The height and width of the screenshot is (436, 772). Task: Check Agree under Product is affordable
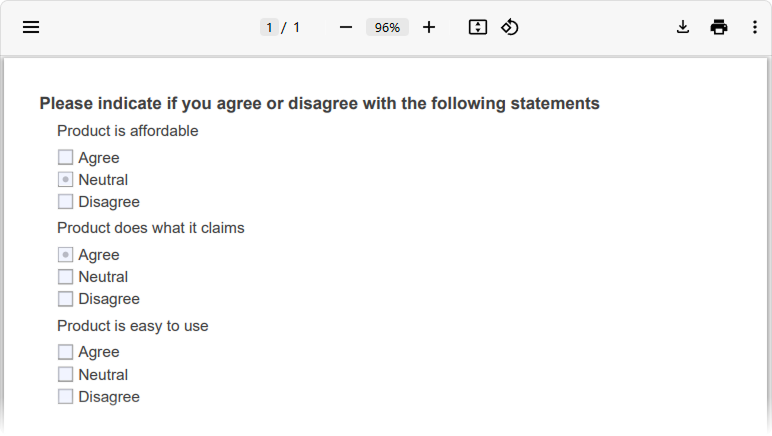pos(66,157)
